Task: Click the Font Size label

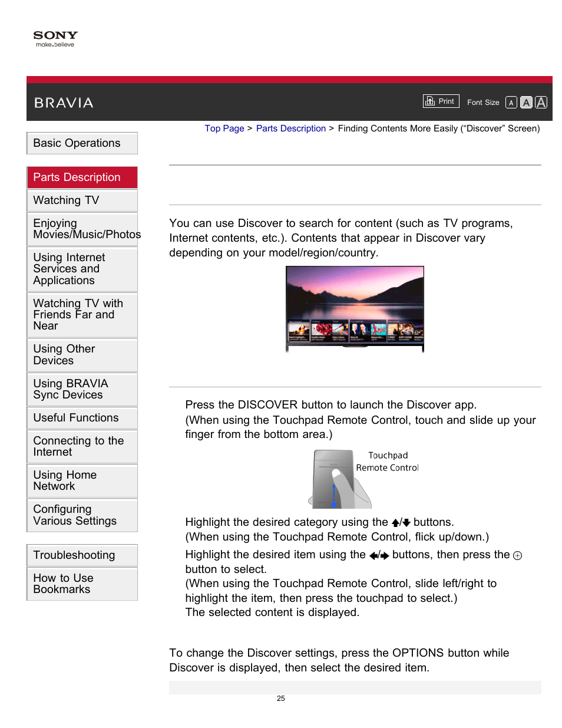Action: pyautogui.click(x=483, y=103)
